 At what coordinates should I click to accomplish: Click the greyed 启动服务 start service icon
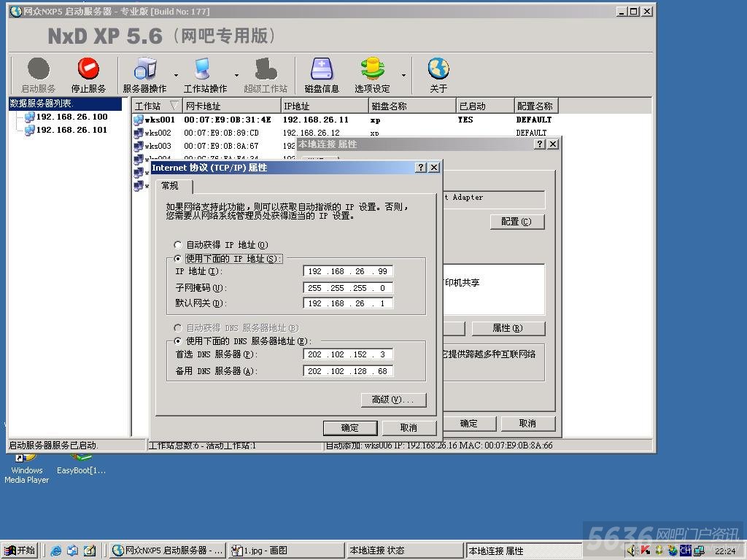point(38,69)
